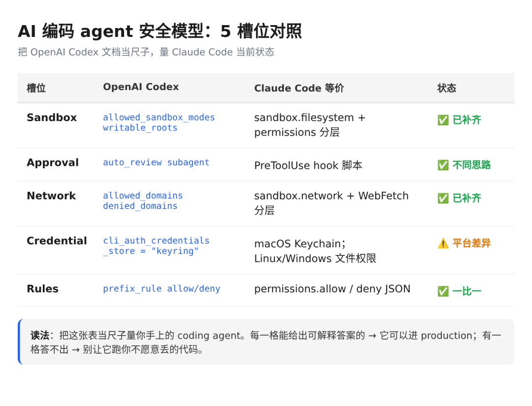
Task: Click the permissions 分层 text
Action: coord(297,132)
